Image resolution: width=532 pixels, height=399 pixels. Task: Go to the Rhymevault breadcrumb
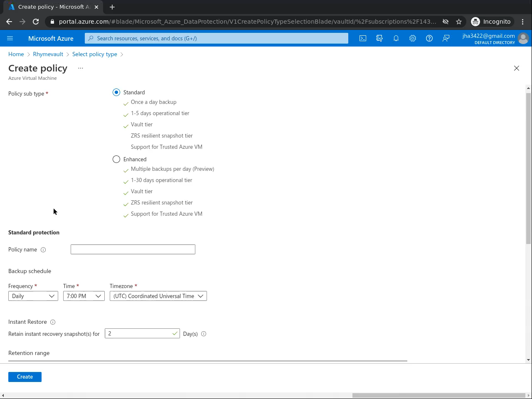coord(48,54)
